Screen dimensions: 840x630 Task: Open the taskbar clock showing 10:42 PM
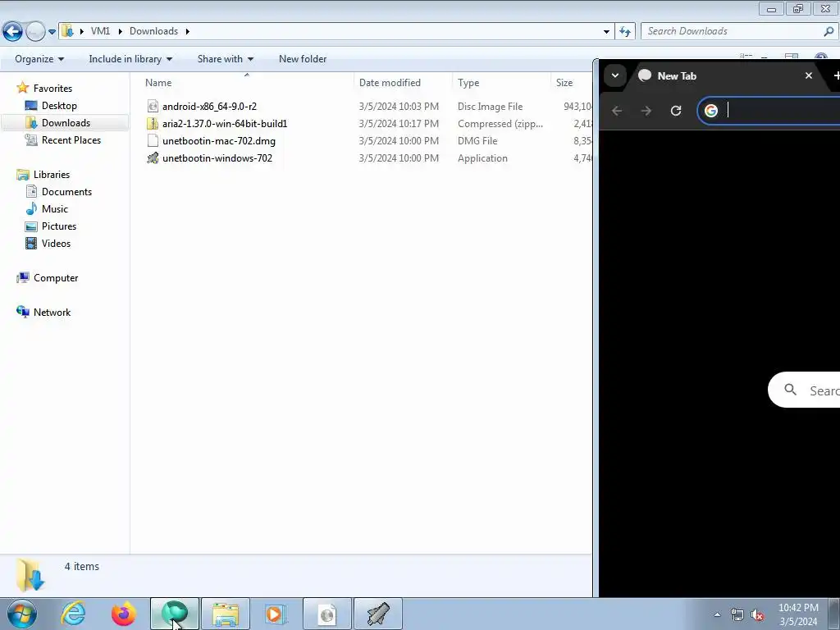(798, 614)
